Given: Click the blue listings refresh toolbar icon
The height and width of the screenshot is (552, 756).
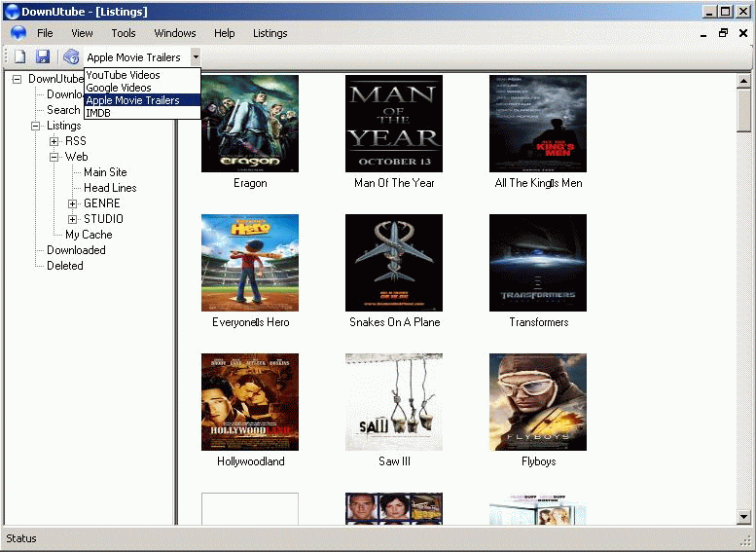Looking at the screenshot, I should click(x=71, y=56).
